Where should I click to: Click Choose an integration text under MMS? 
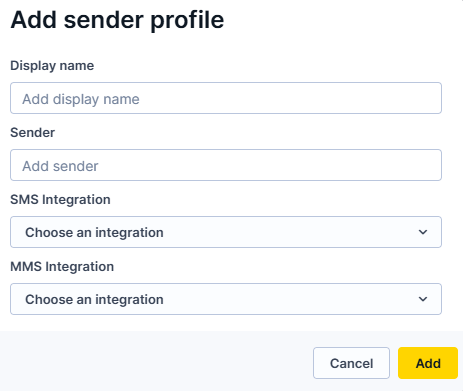94,300
